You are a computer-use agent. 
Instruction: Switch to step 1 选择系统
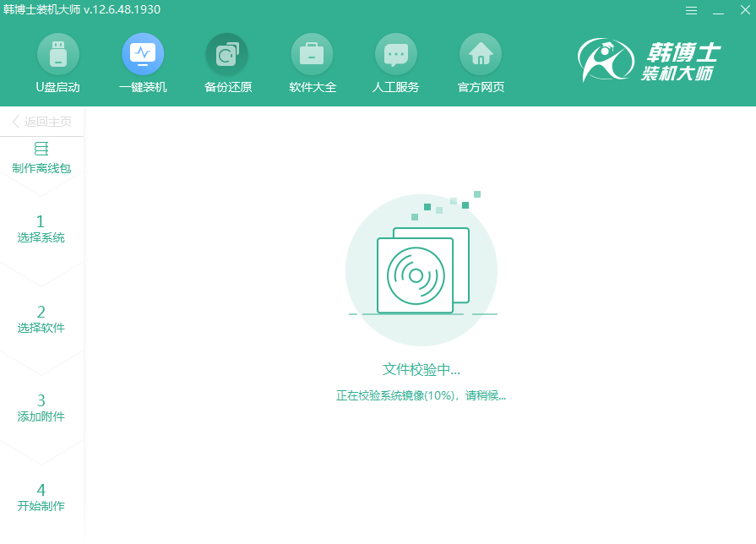(x=42, y=228)
